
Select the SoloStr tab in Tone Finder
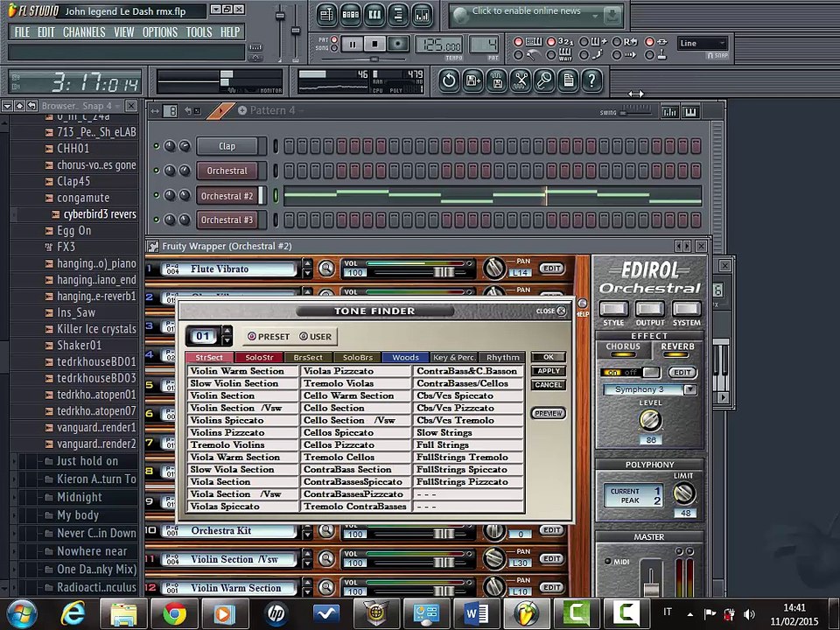260,357
